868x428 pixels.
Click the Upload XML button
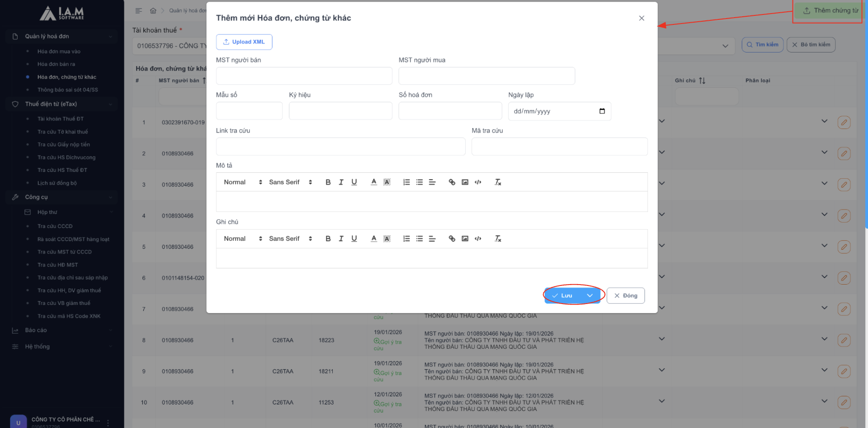[244, 42]
